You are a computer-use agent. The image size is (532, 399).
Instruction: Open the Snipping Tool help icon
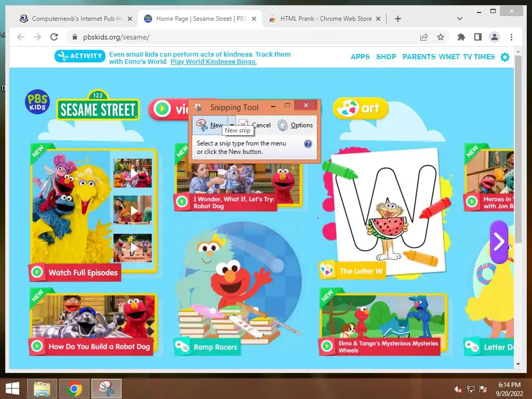(308, 144)
